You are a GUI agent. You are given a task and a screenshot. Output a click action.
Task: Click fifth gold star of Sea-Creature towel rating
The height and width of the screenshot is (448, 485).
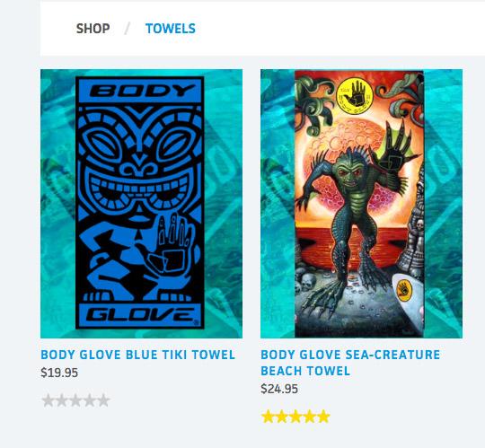pyautogui.click(x=323, y=417)
